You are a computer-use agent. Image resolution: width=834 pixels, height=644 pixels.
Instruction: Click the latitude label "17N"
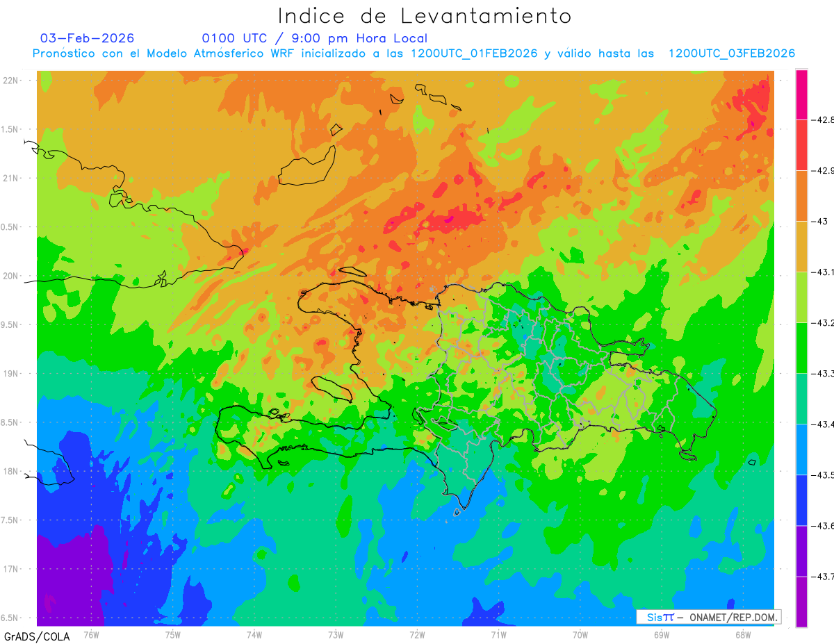point(12,569)
